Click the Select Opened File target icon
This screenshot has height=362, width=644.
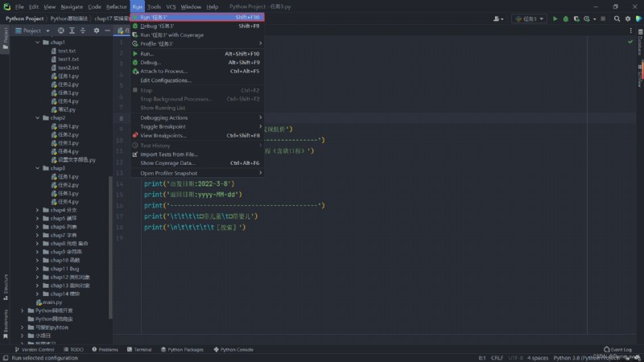tap(61, 31)
